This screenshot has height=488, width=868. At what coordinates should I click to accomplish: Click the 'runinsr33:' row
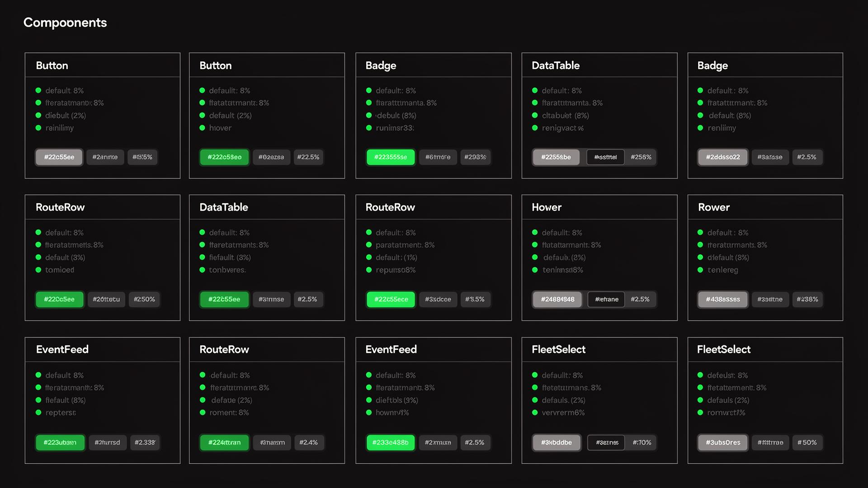coord(390,128)
